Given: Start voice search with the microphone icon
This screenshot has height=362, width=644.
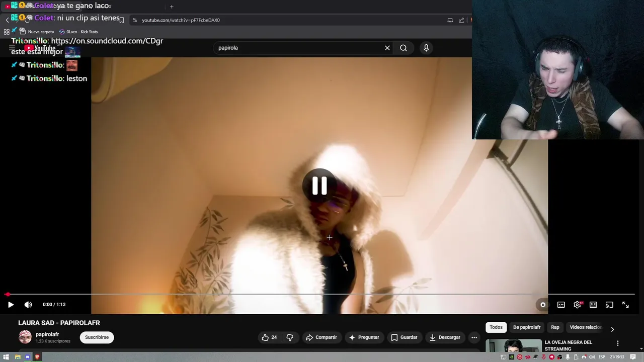Looking at the screenshot, I should click(x=426, y=48).
